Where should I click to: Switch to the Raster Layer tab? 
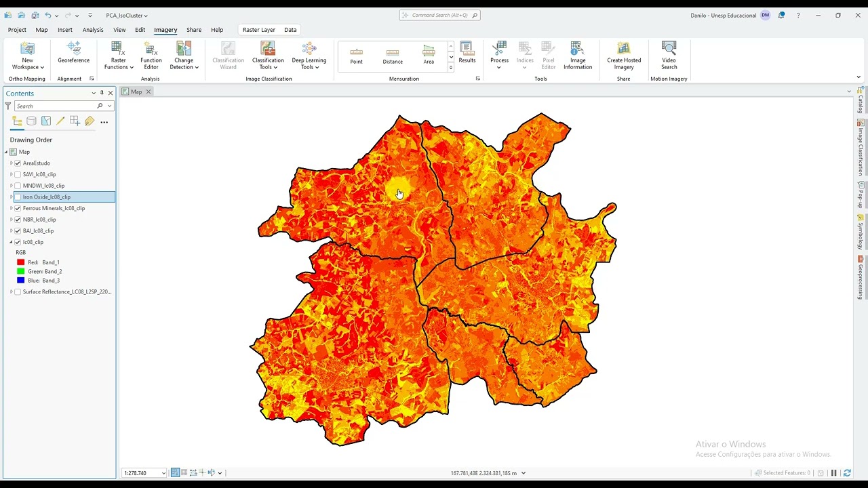click(x=259, y=30)
